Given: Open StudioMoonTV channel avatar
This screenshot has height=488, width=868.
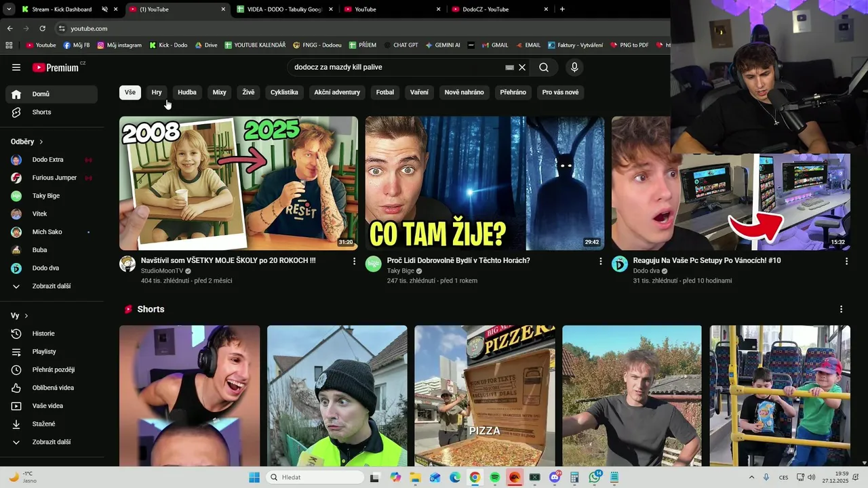Looking at the screenshot, I should click(x=127, y=264).
